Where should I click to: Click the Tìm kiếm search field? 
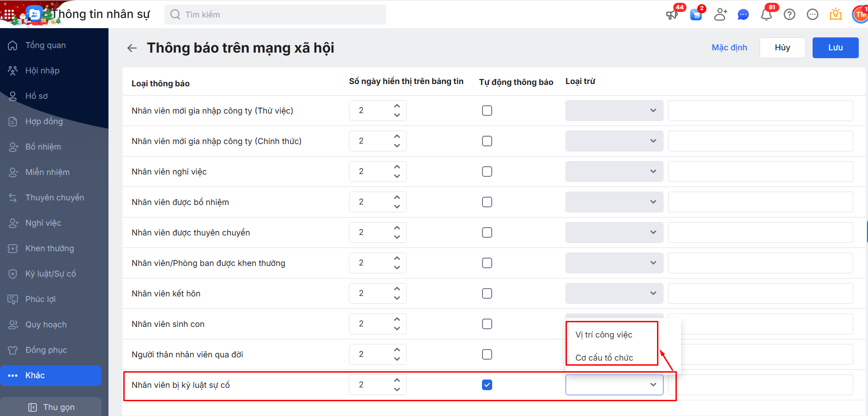[277, 15]
